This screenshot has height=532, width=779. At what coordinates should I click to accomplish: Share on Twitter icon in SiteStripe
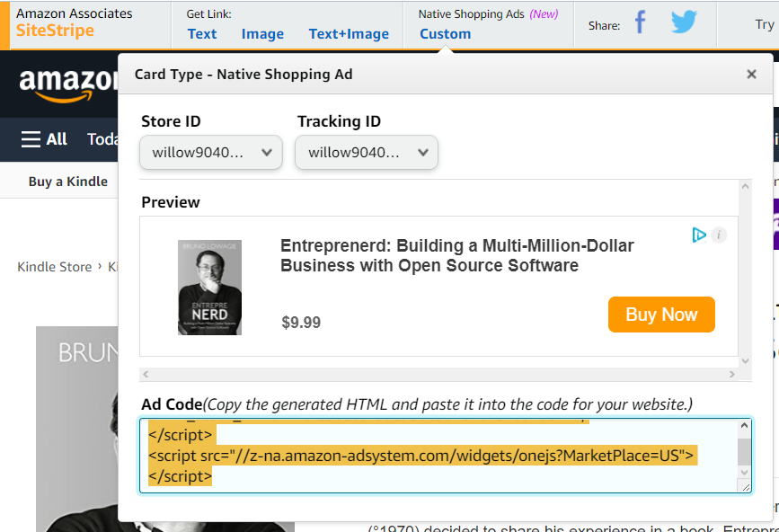[x=684, y=22]
